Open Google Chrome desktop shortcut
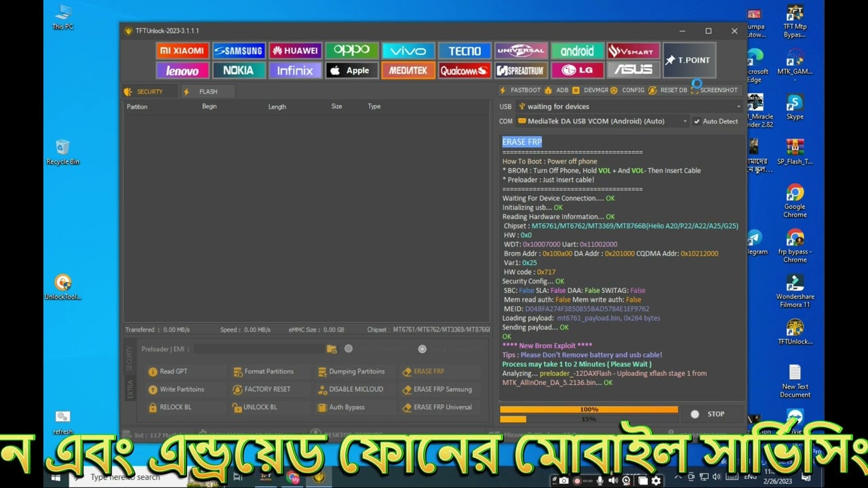This screenshot has width=868, height=488. point(795,201)
